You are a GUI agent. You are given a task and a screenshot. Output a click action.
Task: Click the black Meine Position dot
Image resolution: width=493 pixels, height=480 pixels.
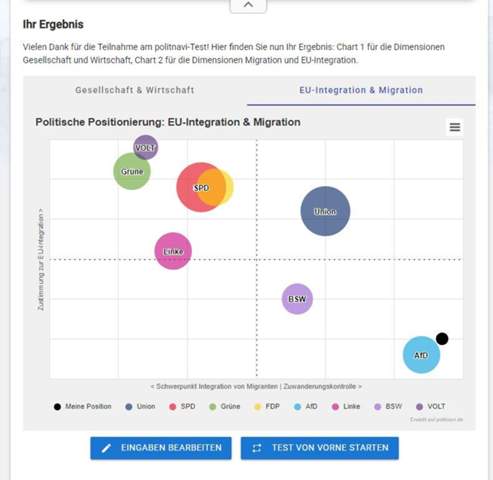[x=442, y=339]
